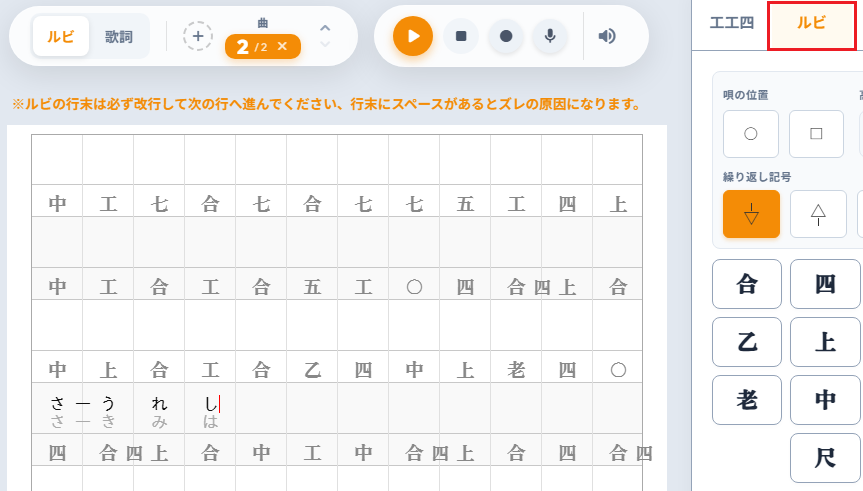Click the round record button
The height and width of the screenshot is (491, 863).
coord(506,36)
